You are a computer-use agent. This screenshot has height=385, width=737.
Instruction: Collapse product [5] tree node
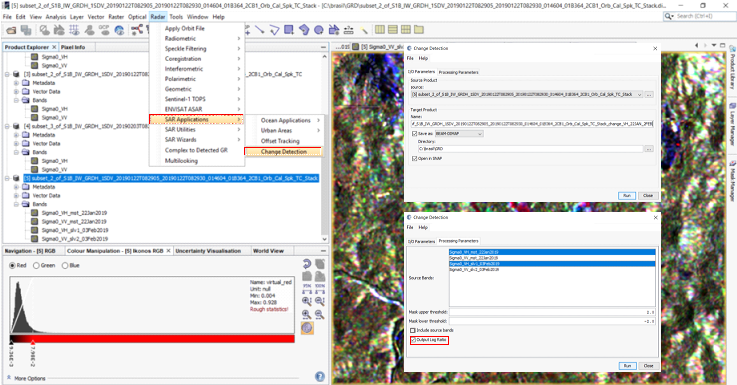coord(7,178)
